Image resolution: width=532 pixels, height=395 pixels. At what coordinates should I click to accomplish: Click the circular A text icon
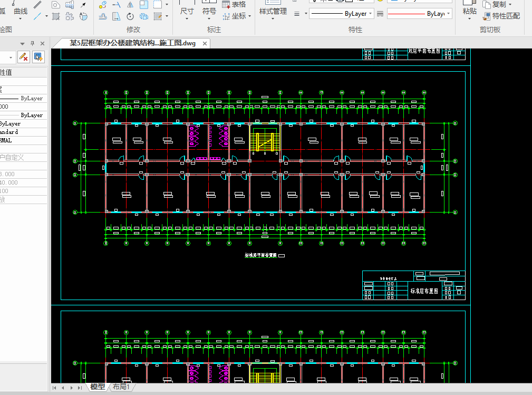[83, 16]
